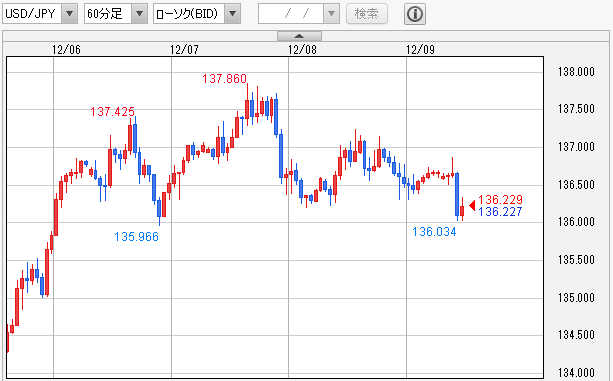
Task: Click the date input field
Action: [291, 14]
